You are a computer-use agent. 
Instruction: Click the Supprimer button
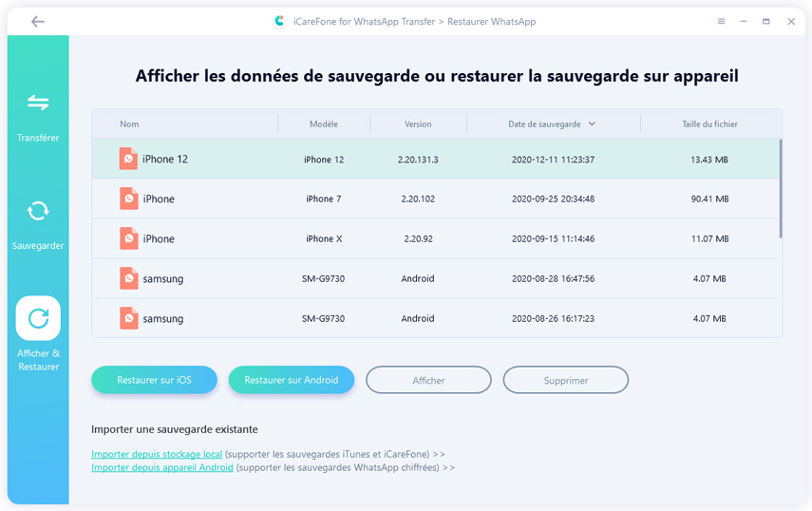point(565,380)
